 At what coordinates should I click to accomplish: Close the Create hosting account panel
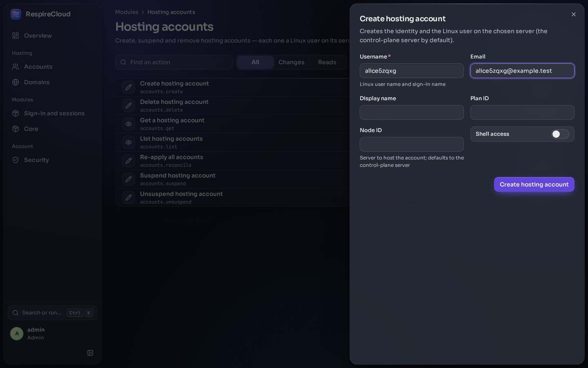[x=574, y=14]
